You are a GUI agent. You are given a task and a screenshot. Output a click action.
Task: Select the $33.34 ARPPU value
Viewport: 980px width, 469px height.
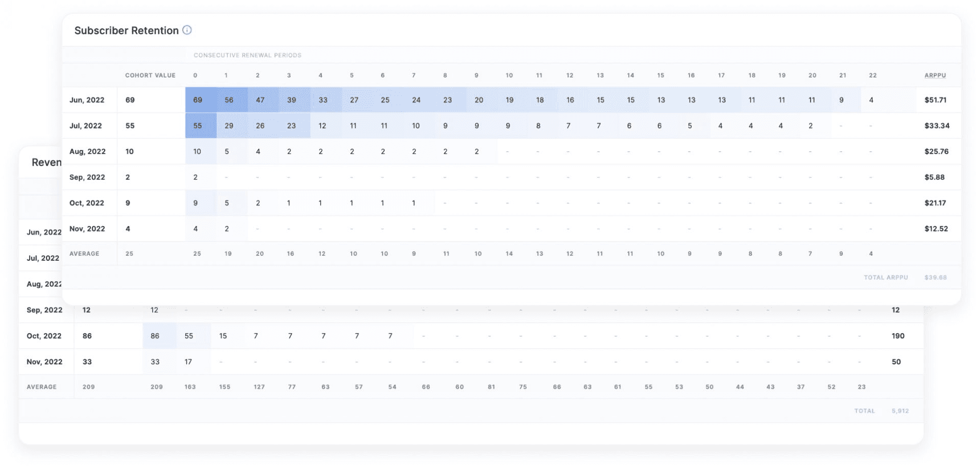pyautogui.click(x=937, y=126)
